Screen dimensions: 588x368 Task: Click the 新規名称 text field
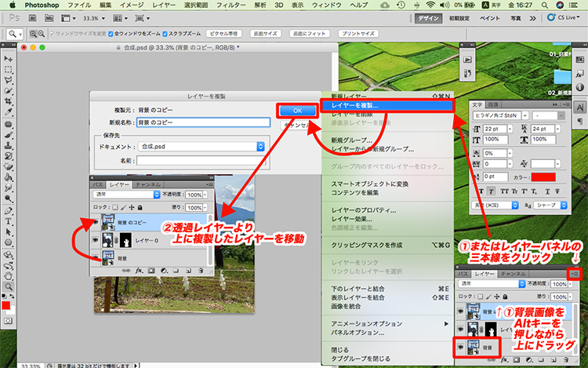pyautogui.click(x=203, y=122)
